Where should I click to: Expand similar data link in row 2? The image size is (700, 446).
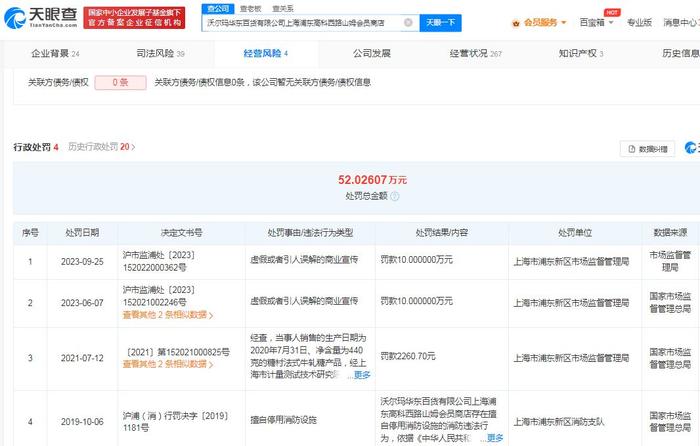pos(168,315)
